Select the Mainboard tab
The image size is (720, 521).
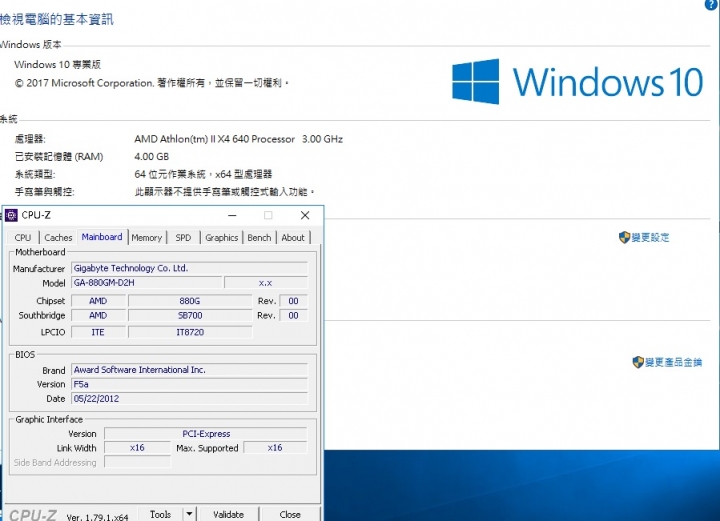pos(102,237)
